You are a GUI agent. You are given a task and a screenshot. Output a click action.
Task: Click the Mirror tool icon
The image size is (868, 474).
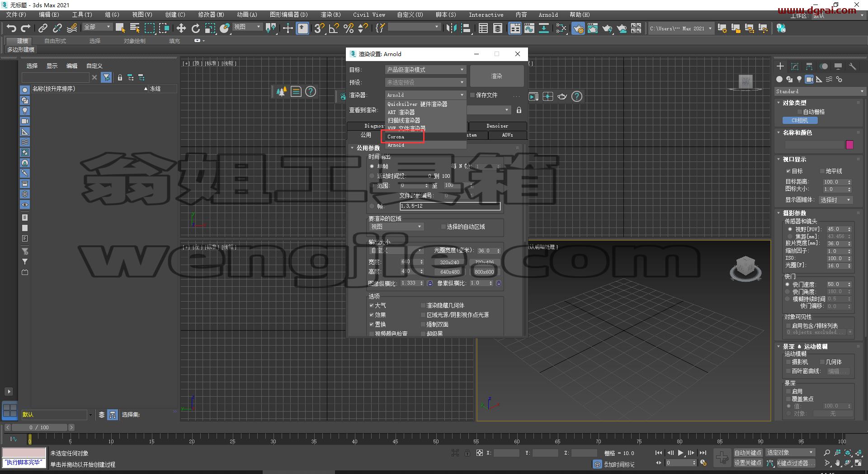tap(451, 28)
